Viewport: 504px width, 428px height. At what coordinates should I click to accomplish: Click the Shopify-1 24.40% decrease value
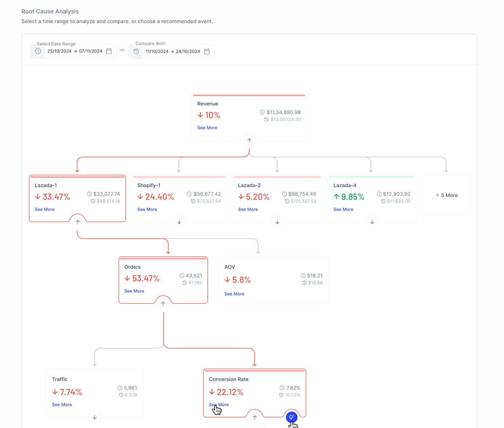click(156, 197)
